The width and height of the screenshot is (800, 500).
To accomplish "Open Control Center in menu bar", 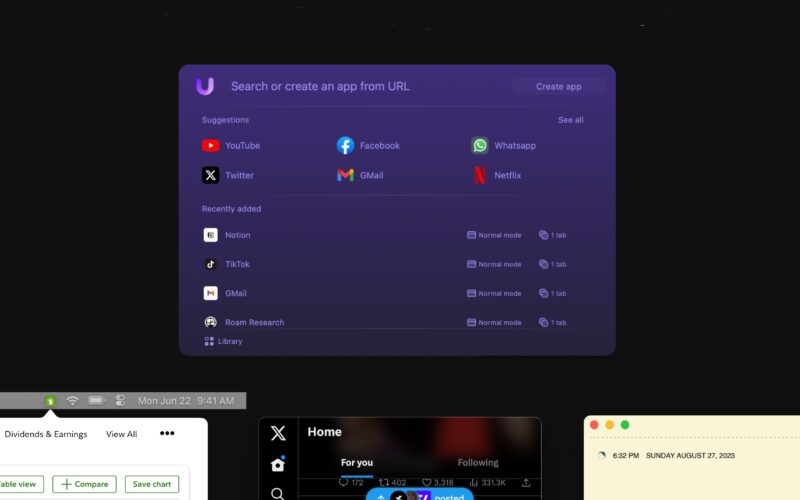I will pos(120,401).
